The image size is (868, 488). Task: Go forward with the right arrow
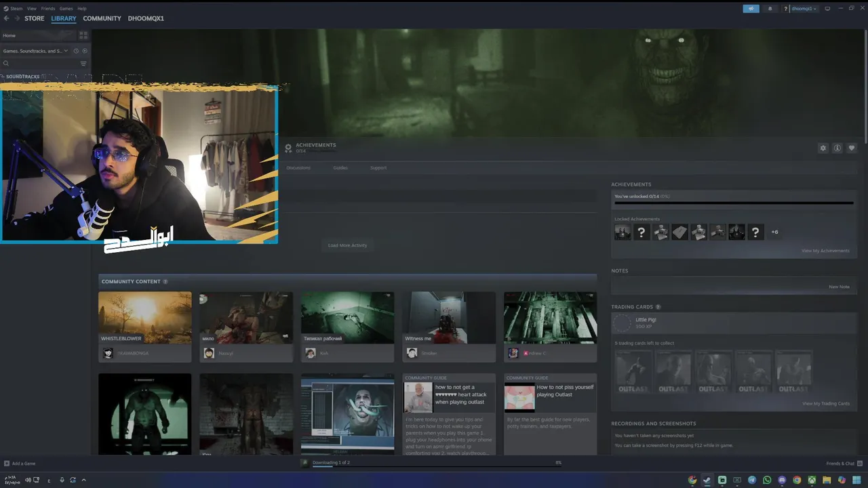17,18
